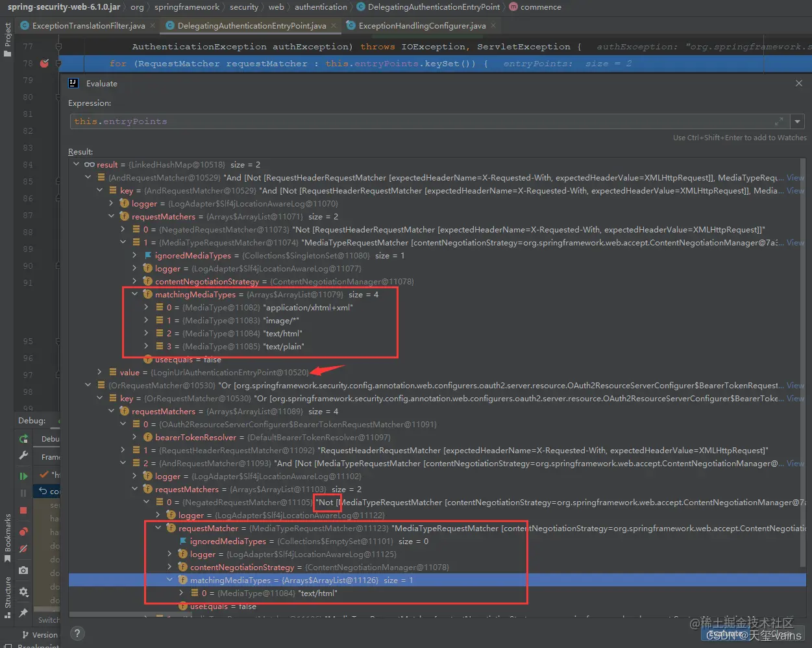Open the Project side tab
This screenshot has width=812, height=648.
coord(7,34)
